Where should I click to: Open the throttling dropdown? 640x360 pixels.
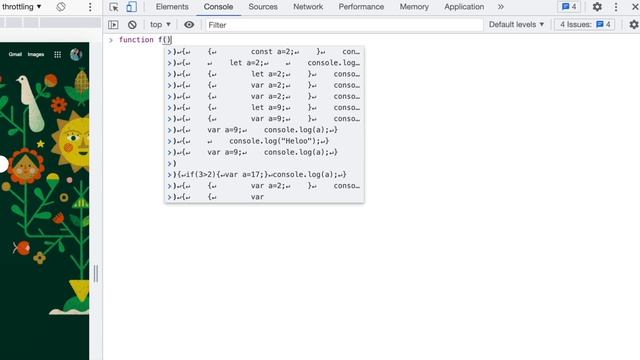21,7
